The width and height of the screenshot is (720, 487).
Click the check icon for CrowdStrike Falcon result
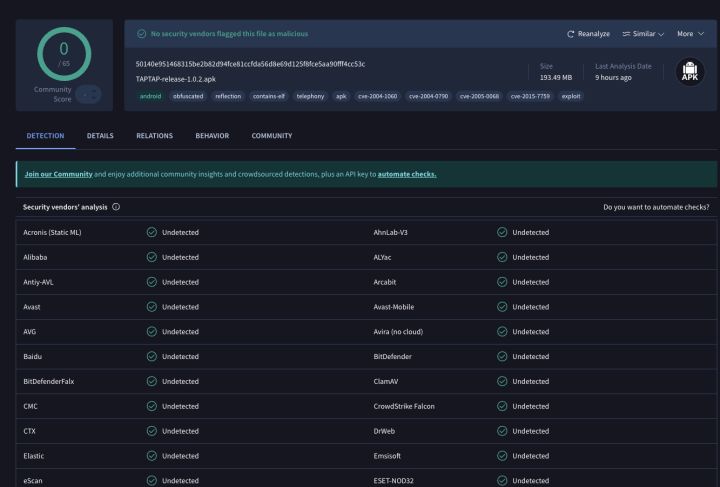pos(502,406)
